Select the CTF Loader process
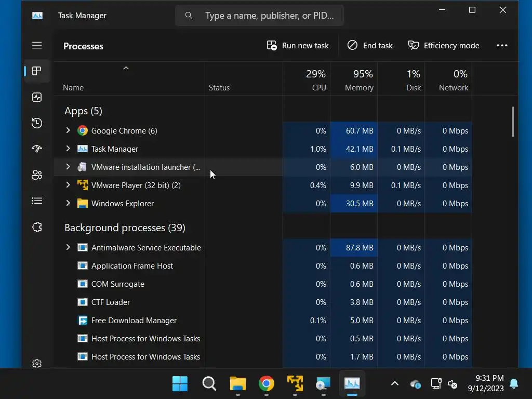Image resolution: width=532 pixels, height=399 pixels. click(x=262, y=302)
